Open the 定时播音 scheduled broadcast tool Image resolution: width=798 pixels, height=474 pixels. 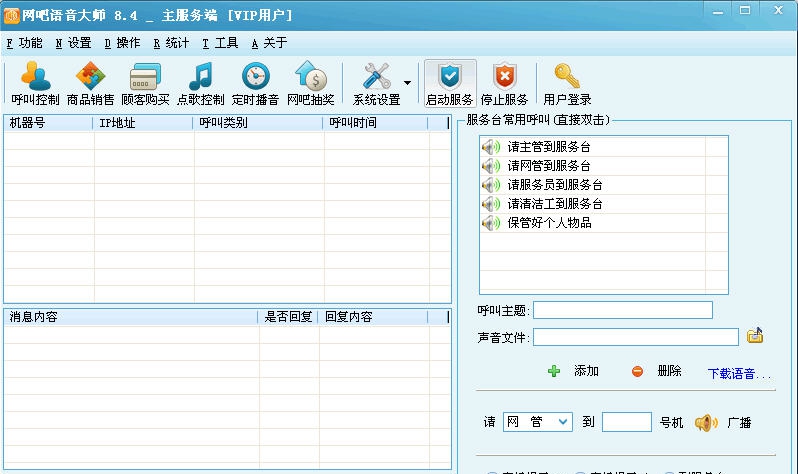coord(255,83)
